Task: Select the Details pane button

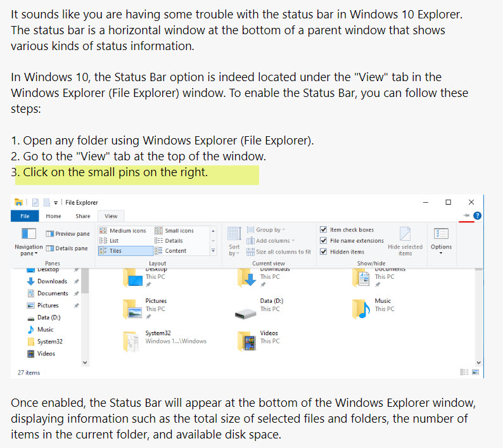Action: click(67, 248)
